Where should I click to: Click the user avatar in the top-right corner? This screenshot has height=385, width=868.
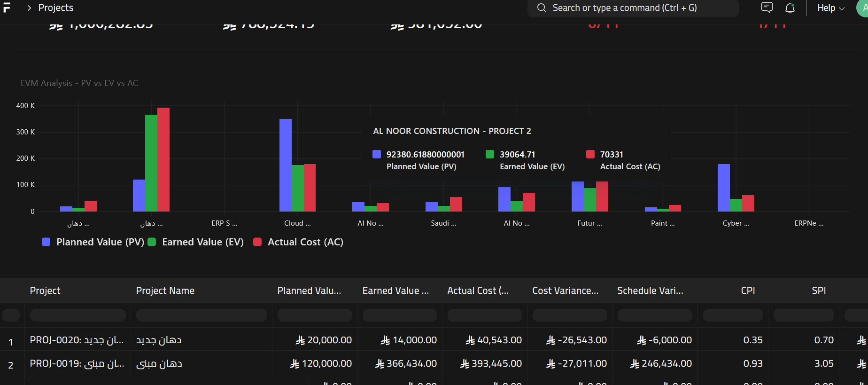863,8
